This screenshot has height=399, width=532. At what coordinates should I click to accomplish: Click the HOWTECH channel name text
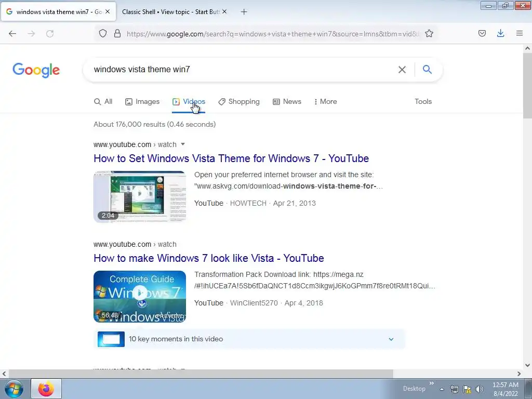(x=248, y=203)
